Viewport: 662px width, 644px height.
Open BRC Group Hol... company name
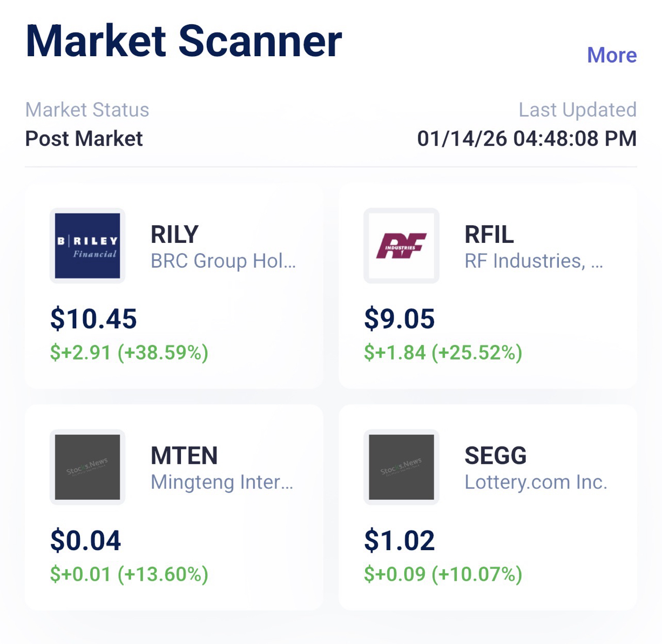click(223, 261)
